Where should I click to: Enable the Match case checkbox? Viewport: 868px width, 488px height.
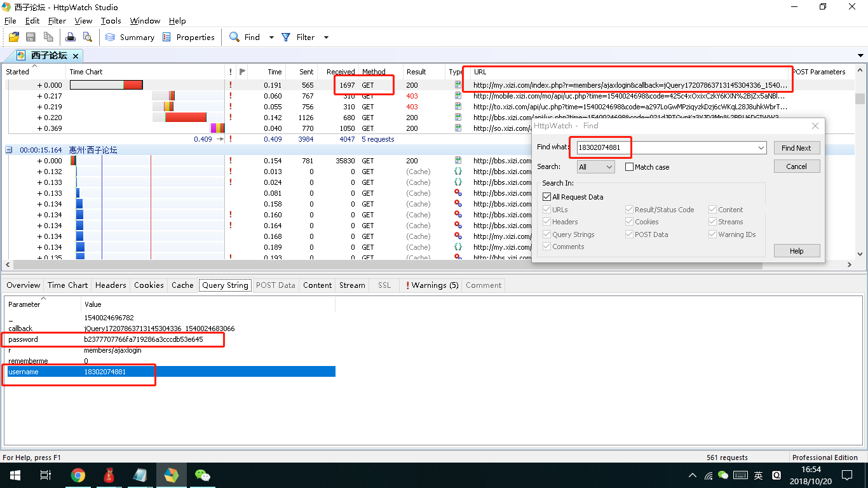click(630, 167)
